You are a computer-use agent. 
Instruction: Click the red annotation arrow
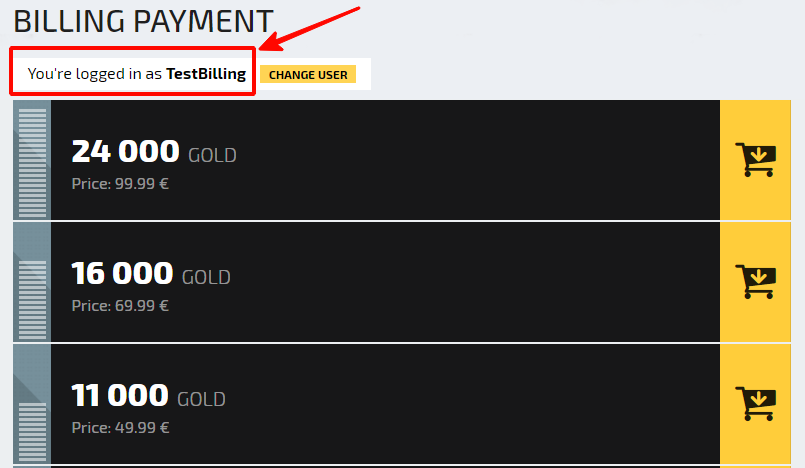pos(310,29)
